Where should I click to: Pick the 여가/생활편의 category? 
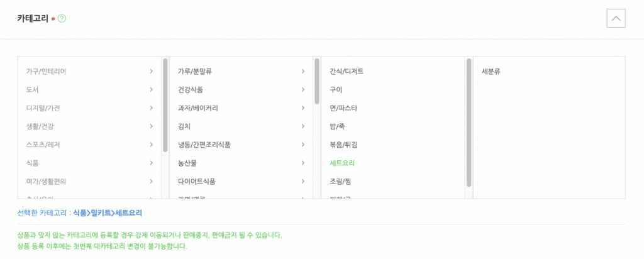[x=46, y=181]
